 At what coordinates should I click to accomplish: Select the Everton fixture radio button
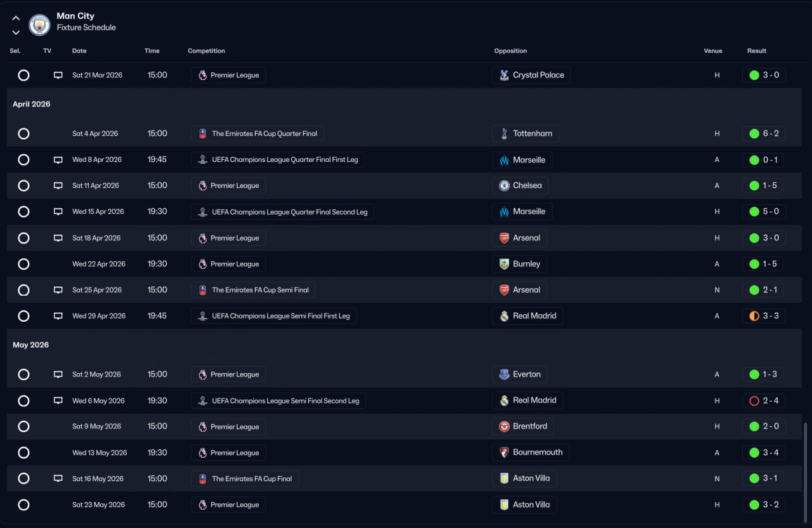23,374
